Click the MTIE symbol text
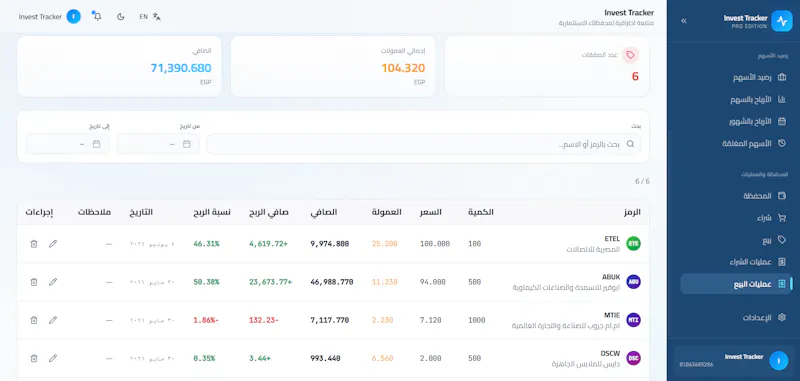Viewport: 800px width, 381px height. (x=612, y=315)
